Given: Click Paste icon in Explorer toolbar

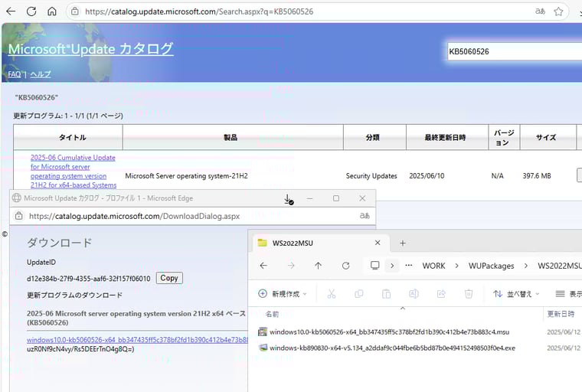Looking at the screenshot, I should click(x=387, y=294).
